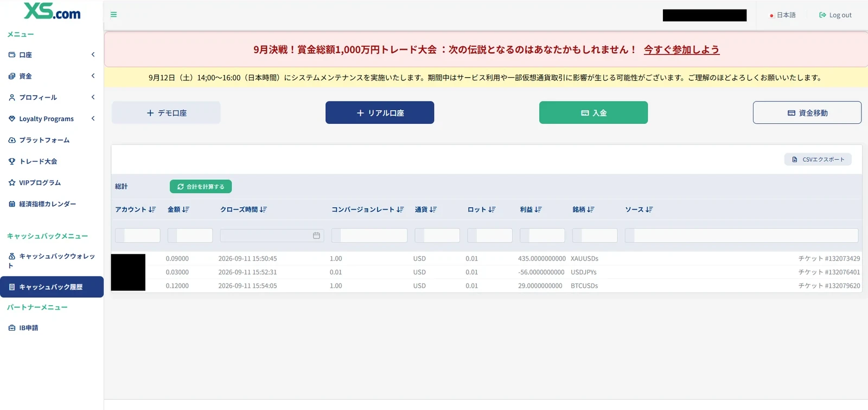Screen dimensions: 868x410
Task: Click the XAUUSDs symbol cell
Action: (584, 258)
